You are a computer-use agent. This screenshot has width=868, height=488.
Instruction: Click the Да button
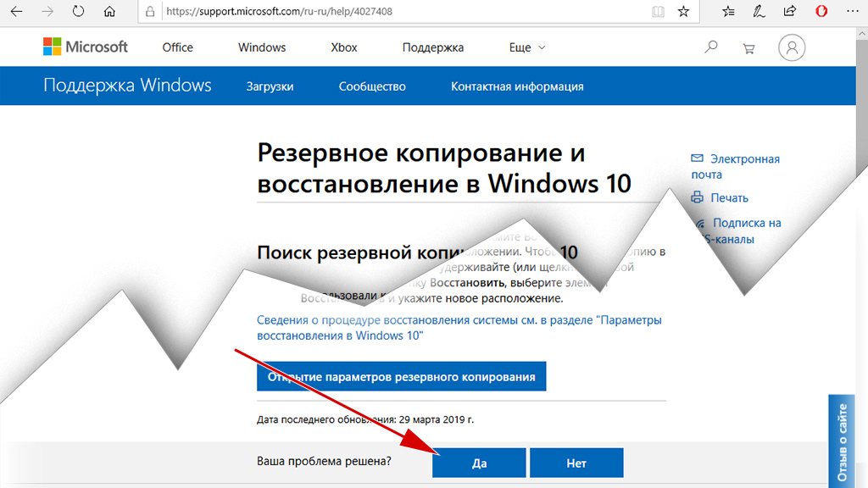(x=479, y=463)
